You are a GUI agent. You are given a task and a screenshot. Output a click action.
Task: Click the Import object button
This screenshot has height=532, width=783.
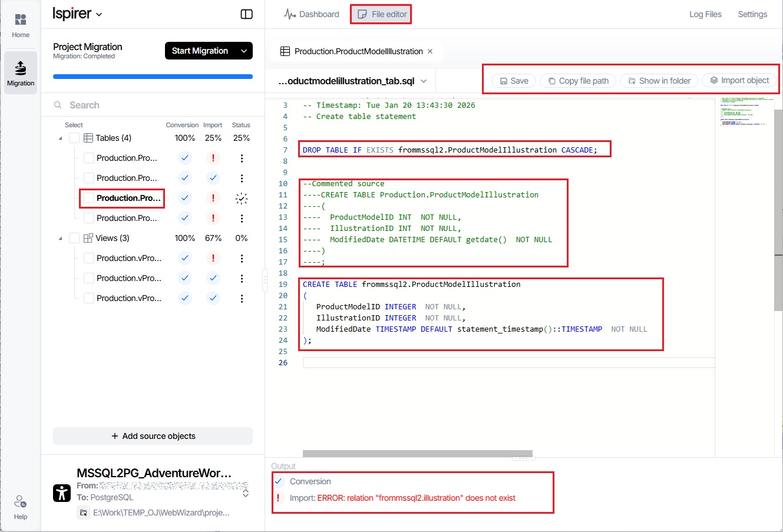click(739, 81)
